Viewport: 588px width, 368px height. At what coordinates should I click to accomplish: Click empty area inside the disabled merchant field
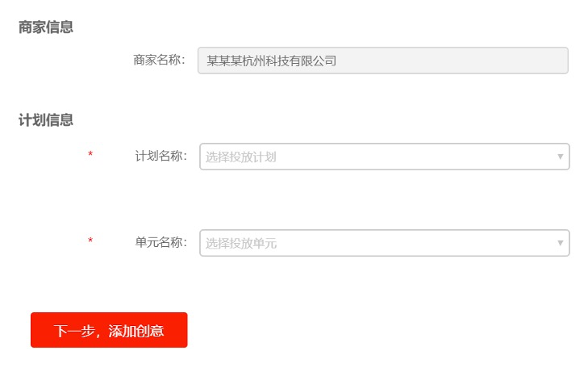tap(450, 61)
